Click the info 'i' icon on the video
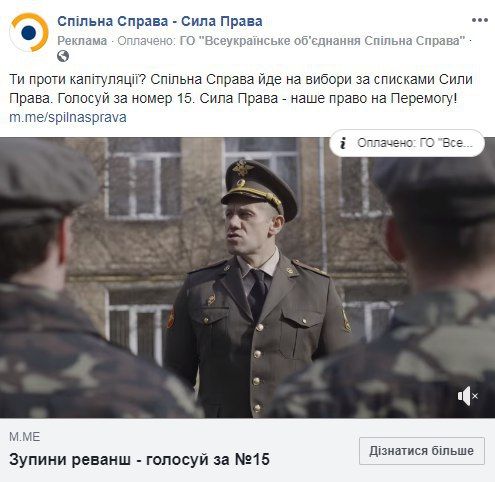Image resolution: width=495 pixels, height=482 pixels. 343,143
